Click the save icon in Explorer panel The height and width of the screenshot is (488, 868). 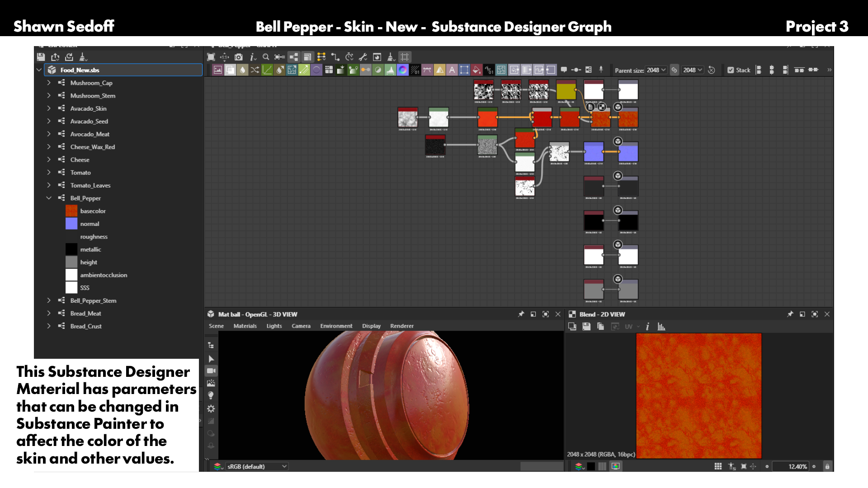point(41,57)
